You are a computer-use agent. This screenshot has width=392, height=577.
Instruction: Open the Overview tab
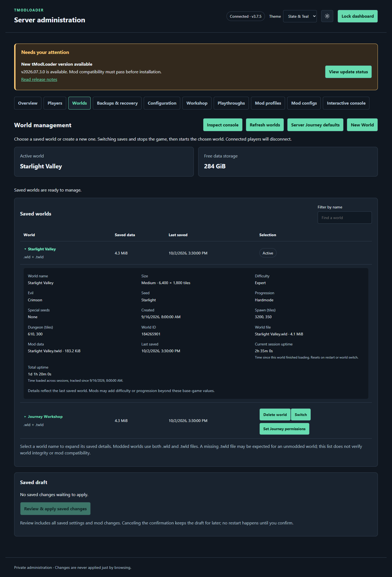(28, 103)
